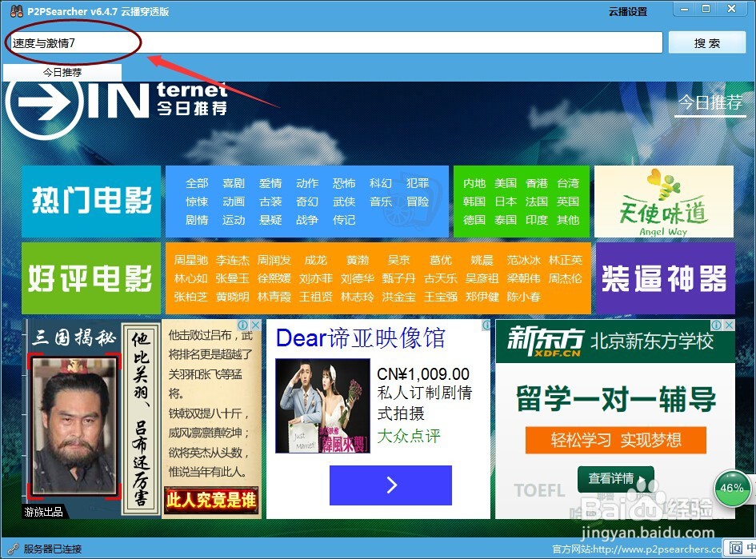Viewport: 756px width, 559px height.
Task: Filter by region 日本
Action: tap(506, 202)
